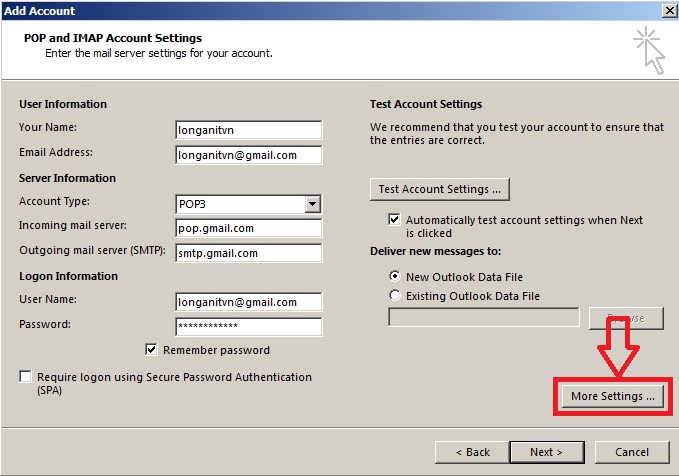Click the 'Server Information' heading
The image size is (679, 476).
tap(67, 178)
